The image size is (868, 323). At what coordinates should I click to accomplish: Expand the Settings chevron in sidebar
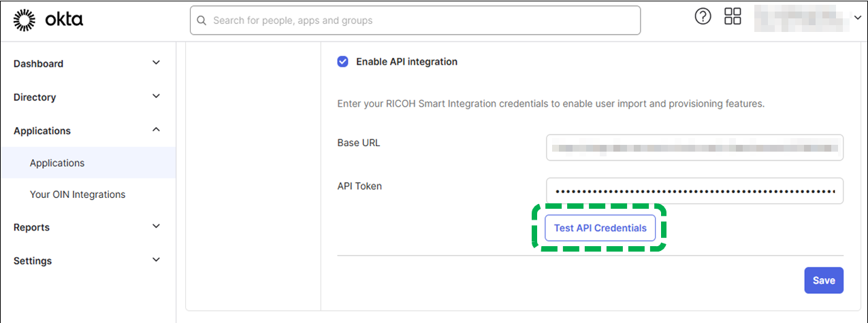coord(156,260)
